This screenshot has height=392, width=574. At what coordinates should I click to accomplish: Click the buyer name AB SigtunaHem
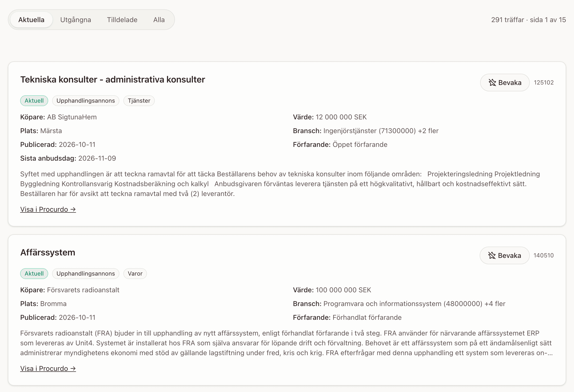pyautogui.click(x=72, y=117)
